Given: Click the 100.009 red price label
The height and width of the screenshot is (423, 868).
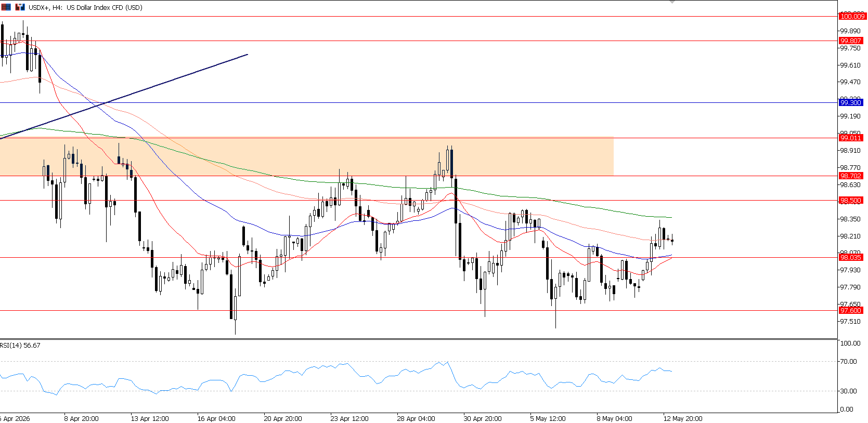Looking at the screenshot, I should (852, 17).
